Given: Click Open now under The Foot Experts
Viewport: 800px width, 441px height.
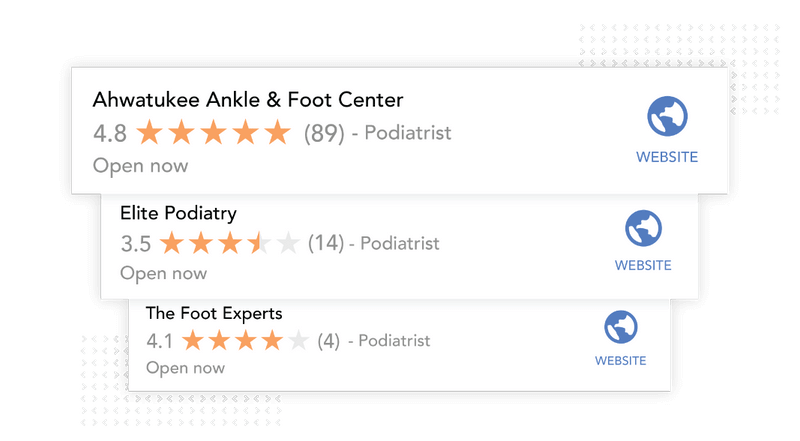Looking at the screenshot, I should (185, 368).
